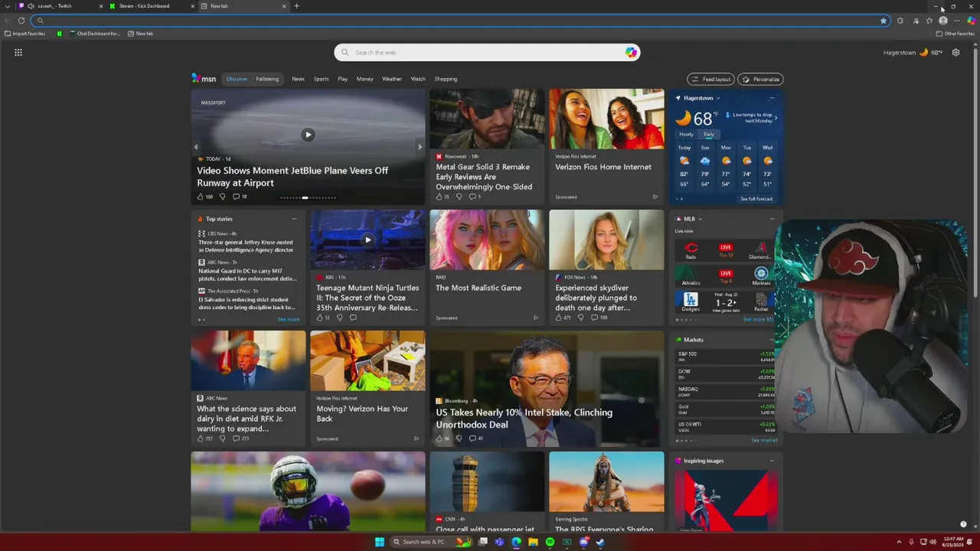The image size is (980, 551).
Task: Like the RFK Jr. dairy story
Action: click(x=201, y=439)
